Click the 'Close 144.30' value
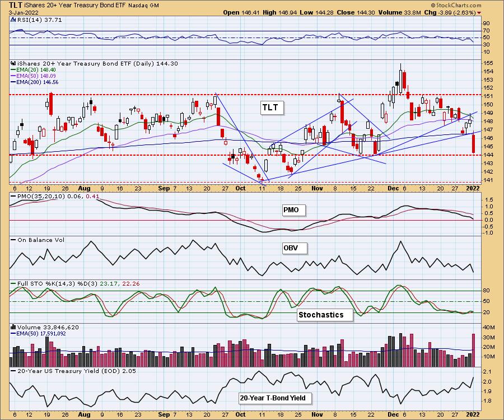 [x=356, y=12]
